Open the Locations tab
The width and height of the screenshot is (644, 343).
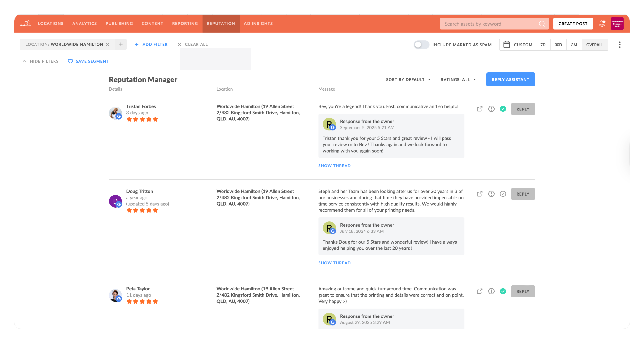click(x=50, y=24)
